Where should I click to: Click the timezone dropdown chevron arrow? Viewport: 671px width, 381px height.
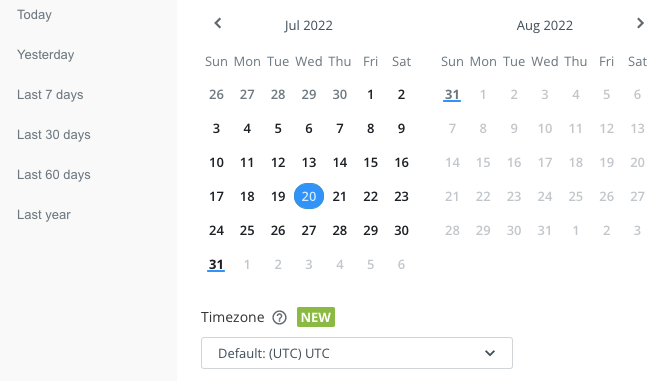490,353
